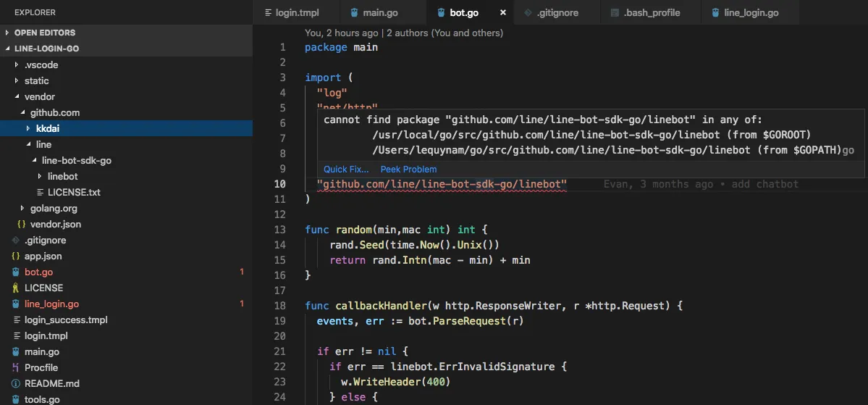Click the git icon on .gitignore tab
Screen dimensions: 868x405
[528, 13]
